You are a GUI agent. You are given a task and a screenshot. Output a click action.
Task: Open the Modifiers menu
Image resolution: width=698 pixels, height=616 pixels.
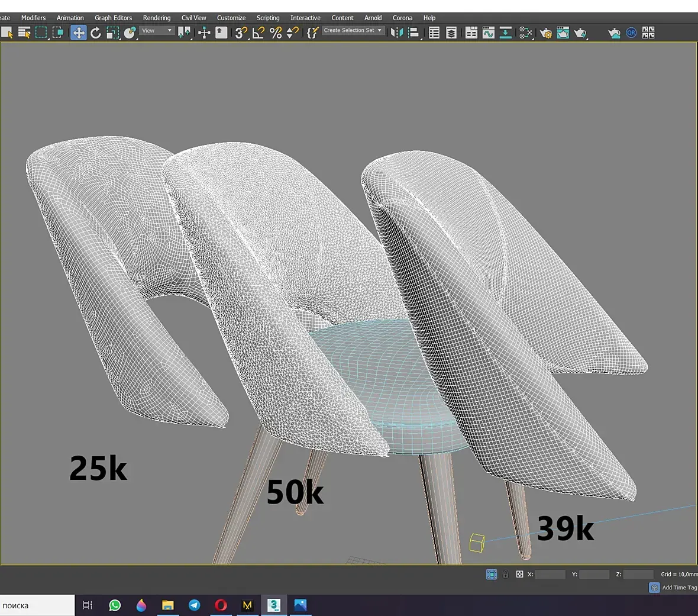[x=33, y=18]
